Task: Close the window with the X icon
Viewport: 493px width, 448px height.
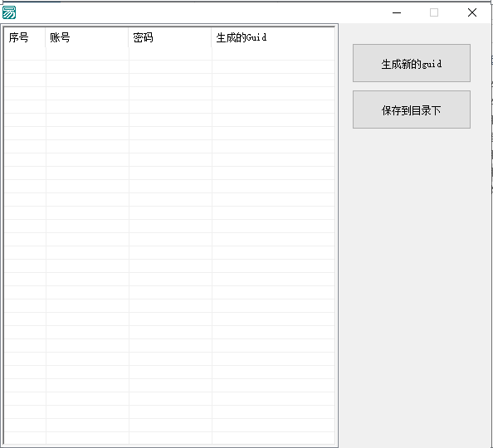Action: [472, 12]
